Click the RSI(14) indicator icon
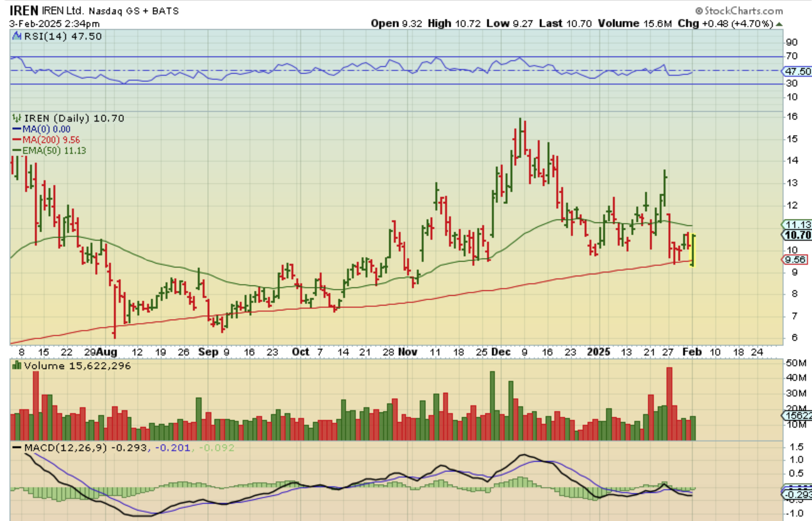 coord(17,36)
